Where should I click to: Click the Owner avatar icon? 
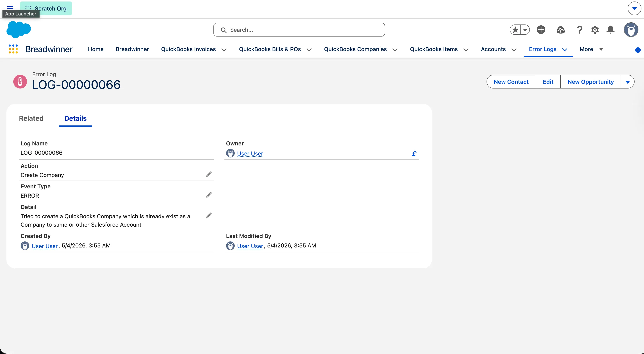pyautogui.click(x=230, y=153)
